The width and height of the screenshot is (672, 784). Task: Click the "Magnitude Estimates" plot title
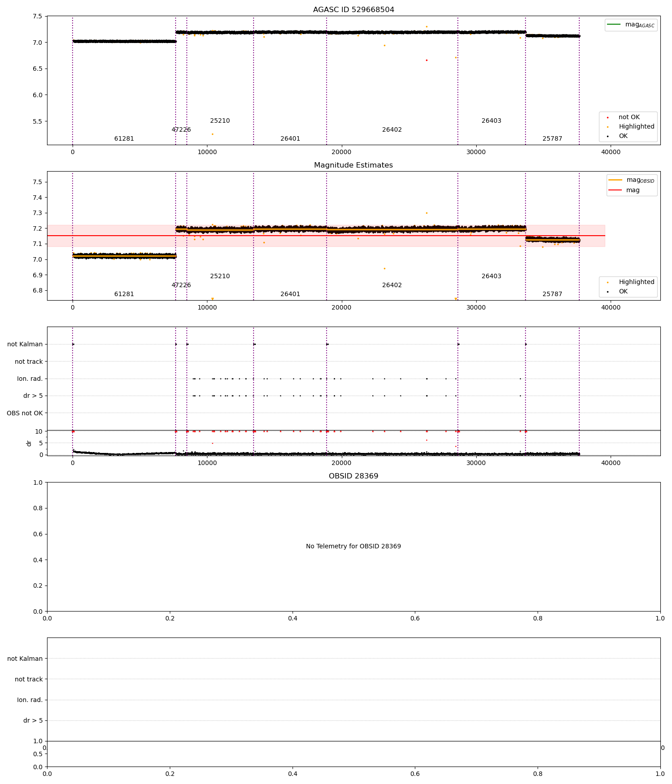[x=353, y=165]
